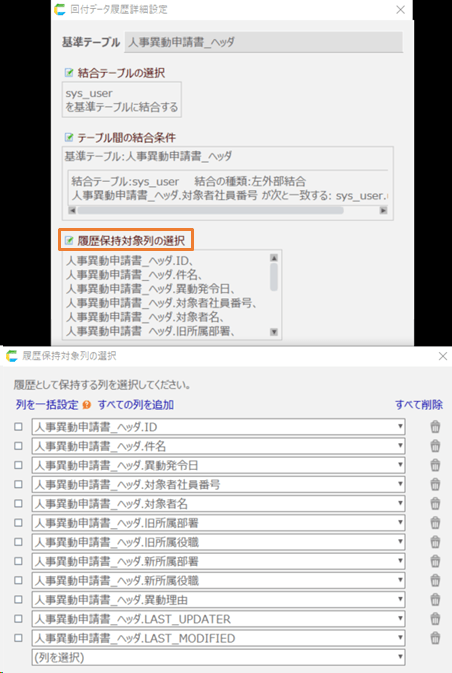
Task: Click up arrow of column list scrollbar
Action: pyautogui.click(x=274, y=258)
